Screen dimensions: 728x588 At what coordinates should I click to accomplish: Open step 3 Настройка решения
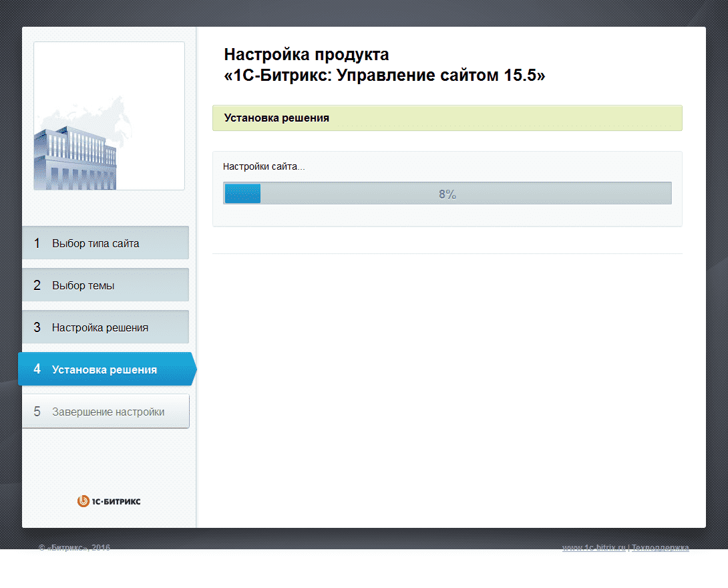(x=106, y=327)
